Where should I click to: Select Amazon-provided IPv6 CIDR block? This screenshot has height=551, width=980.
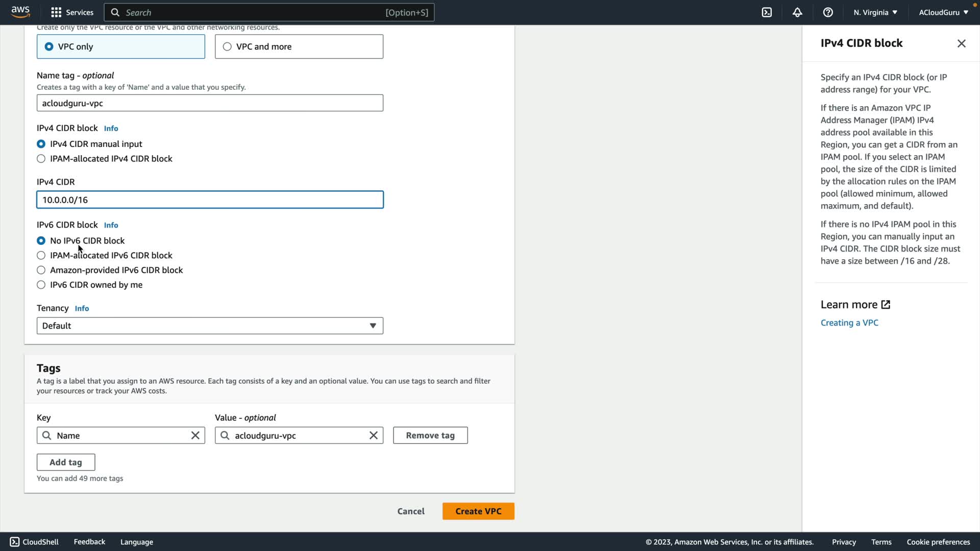[x=41, y=270]
